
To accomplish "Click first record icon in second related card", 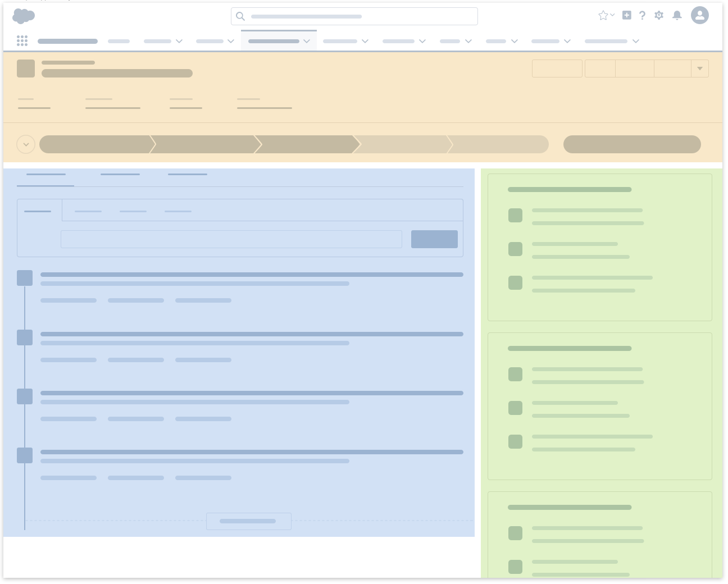I will coord(515,375).
